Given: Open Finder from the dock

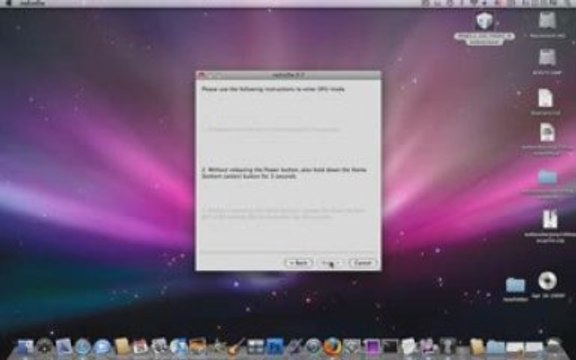Looking at the screenshot, I should tap(25, 347).
